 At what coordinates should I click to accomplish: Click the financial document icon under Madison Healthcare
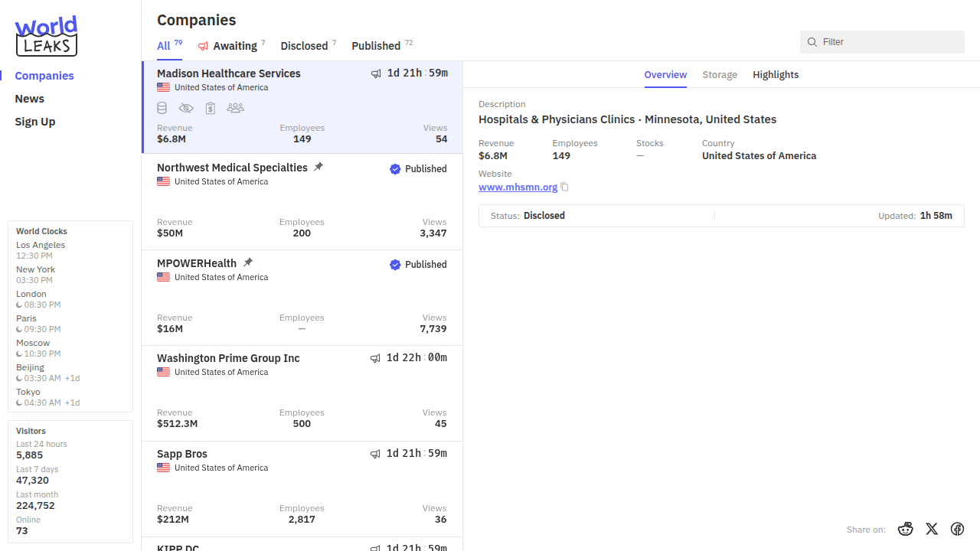pyautogui.click(x=211, y=108)
